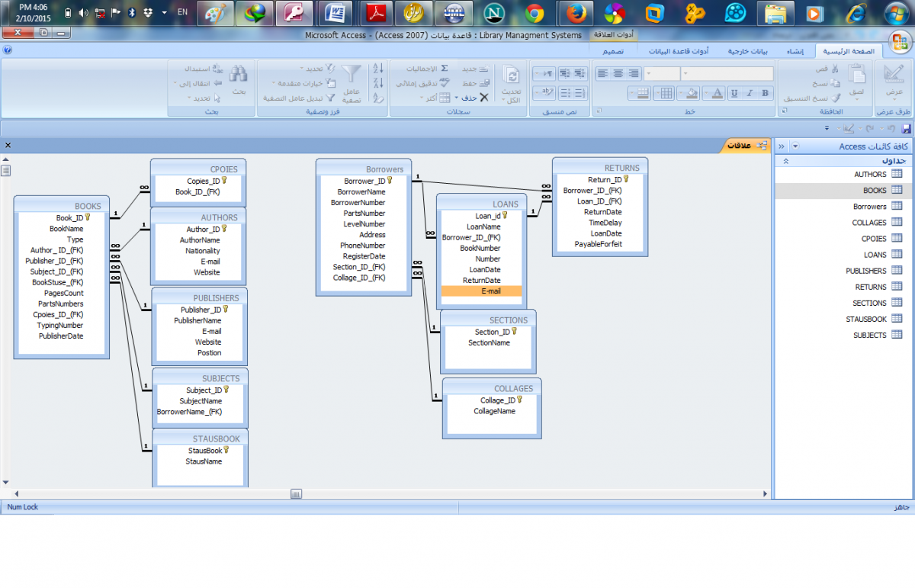Image resolution: width=915 pixels, height=588 pixels.
Task: Click the Sort Ascending A-Z icon
Action: point(378,69)
